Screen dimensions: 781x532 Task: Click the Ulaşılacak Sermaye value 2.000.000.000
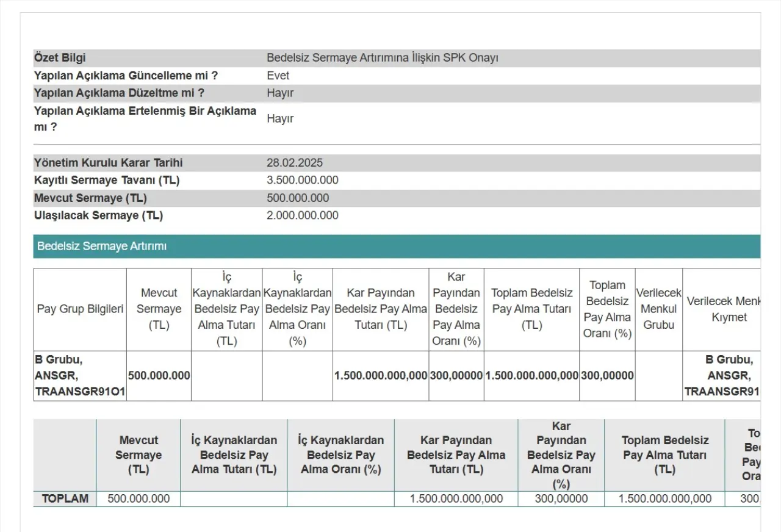[x=303, y=215]
